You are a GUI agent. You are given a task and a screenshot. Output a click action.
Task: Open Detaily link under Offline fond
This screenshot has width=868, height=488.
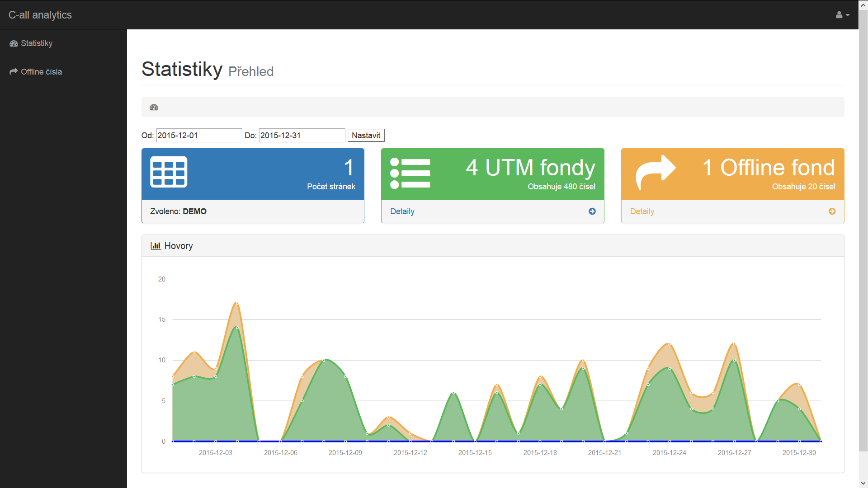pyautogui.click(x=642, y=211)
